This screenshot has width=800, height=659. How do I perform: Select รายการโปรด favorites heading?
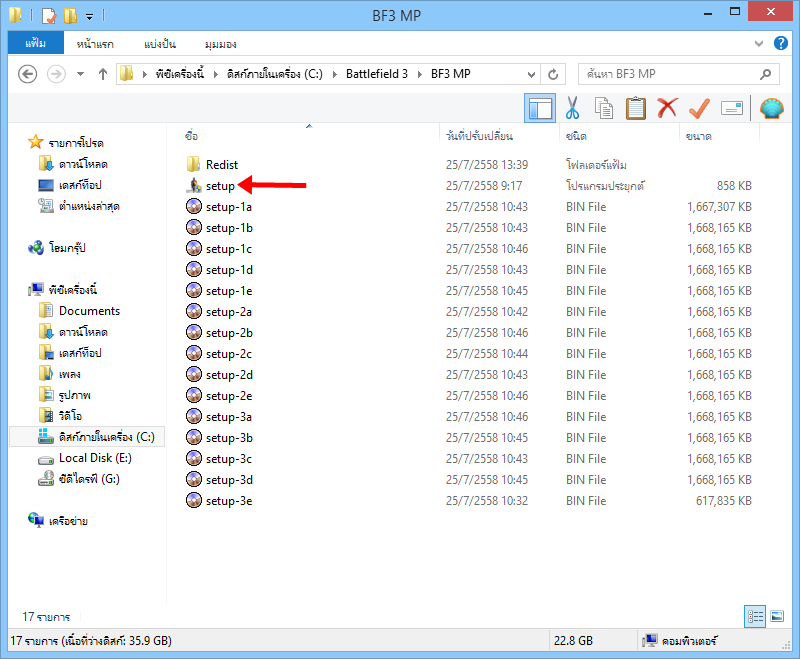coord(76,143)
